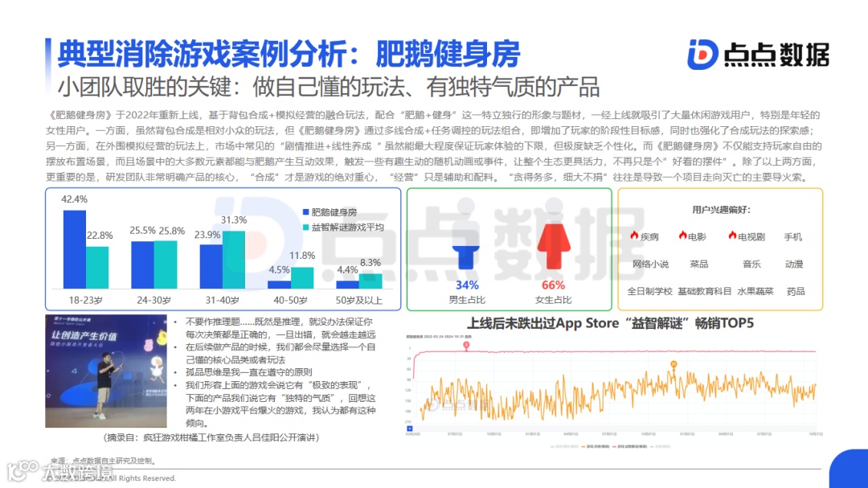Image resolution: width=868 pixels, height=488 pixels.
Task: Select the blue male figure icon
Action: click(465, 234)
